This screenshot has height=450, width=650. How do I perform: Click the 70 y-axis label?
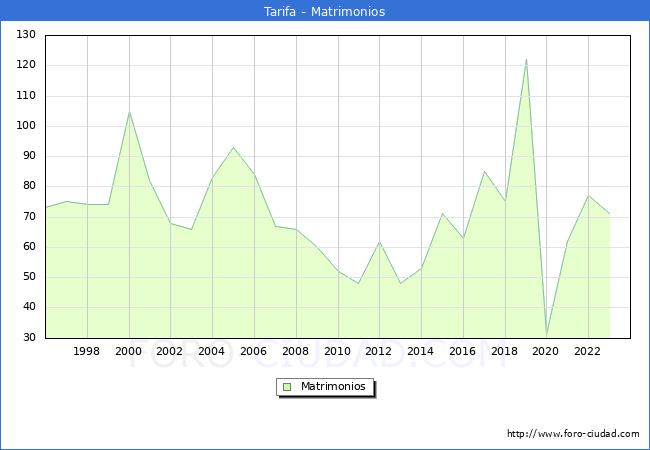pos(29,217)
